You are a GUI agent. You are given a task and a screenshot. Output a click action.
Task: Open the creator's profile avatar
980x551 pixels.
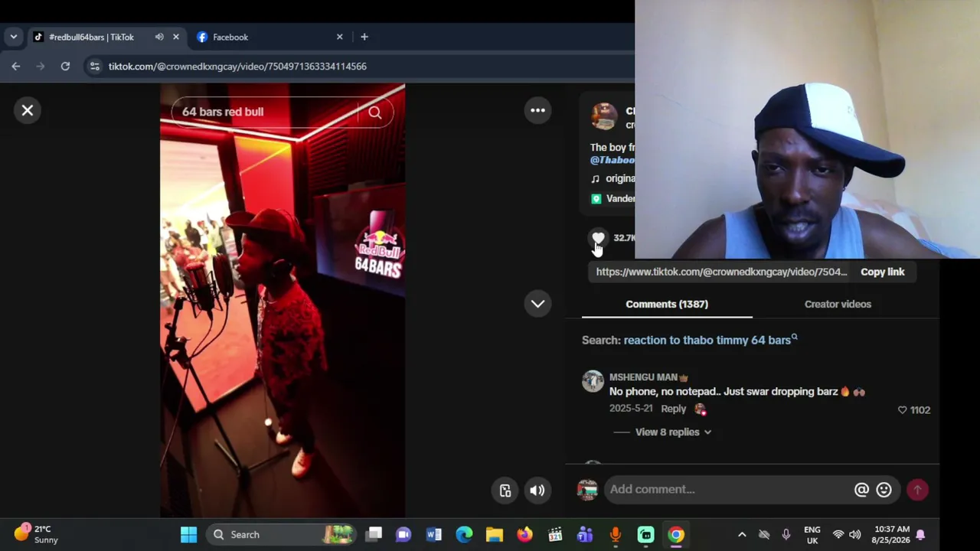tap(604, 116)
